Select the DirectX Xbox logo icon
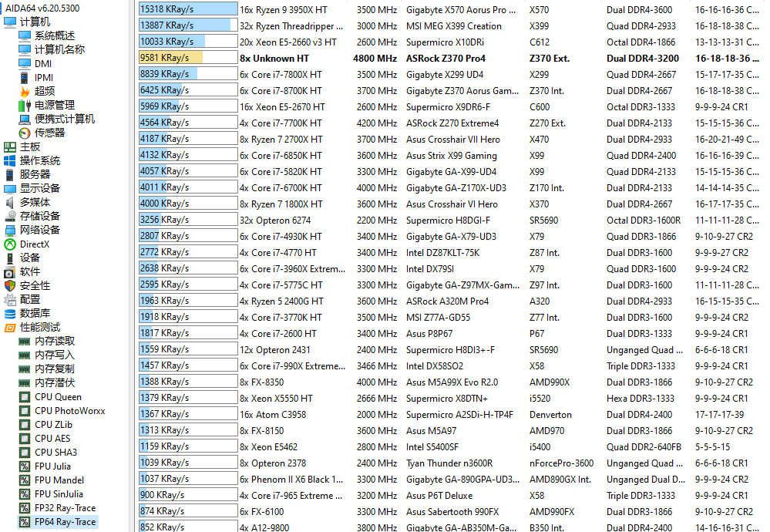Image resolution: width=770 pixels, height=532 pixels. pos(10,244)
